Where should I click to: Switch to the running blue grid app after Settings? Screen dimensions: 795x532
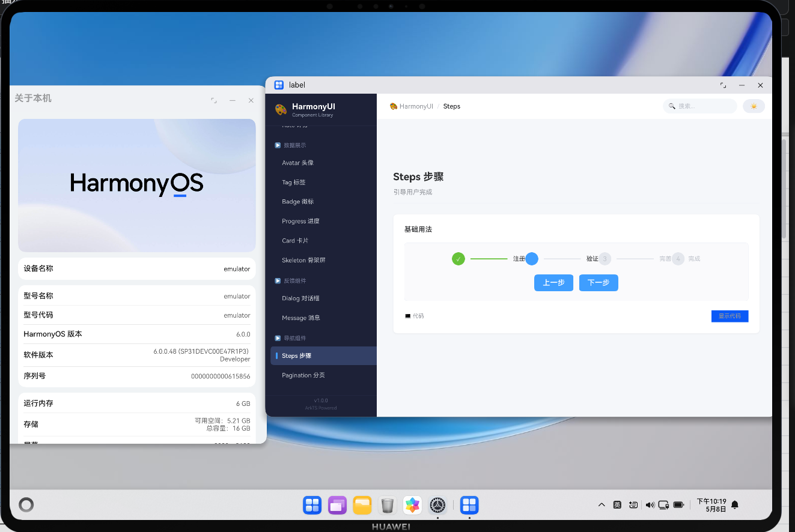(x=469, y=505)
